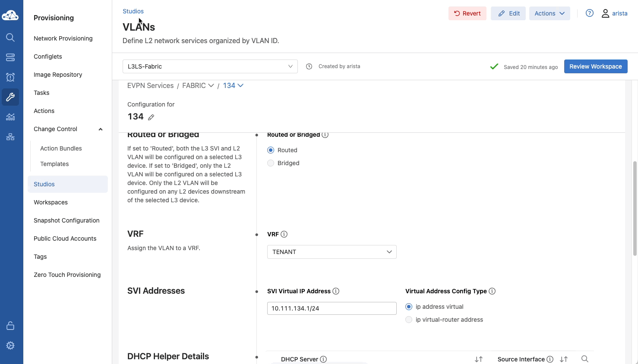Click the Review Workspace button

coord(595,66)
